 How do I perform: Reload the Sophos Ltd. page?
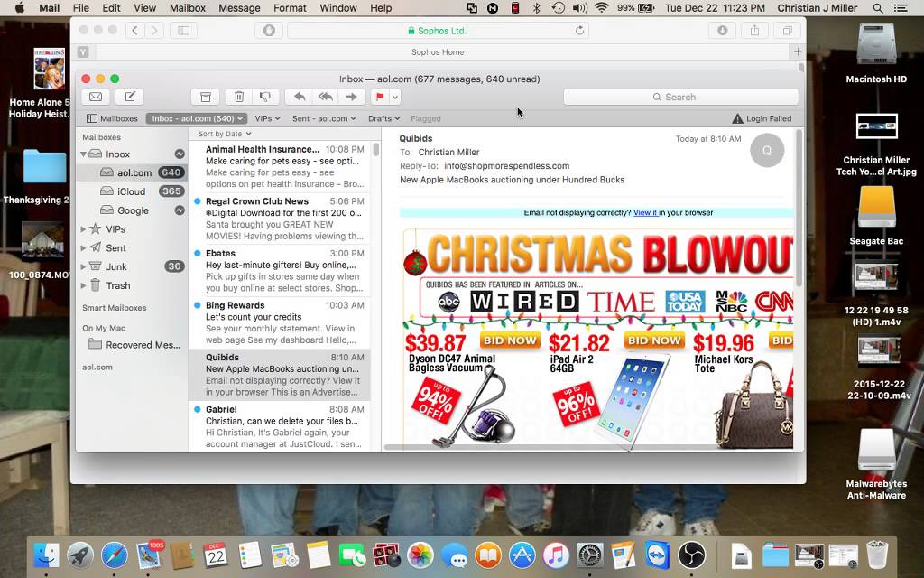pyautogui.click(x=580, y=31)
